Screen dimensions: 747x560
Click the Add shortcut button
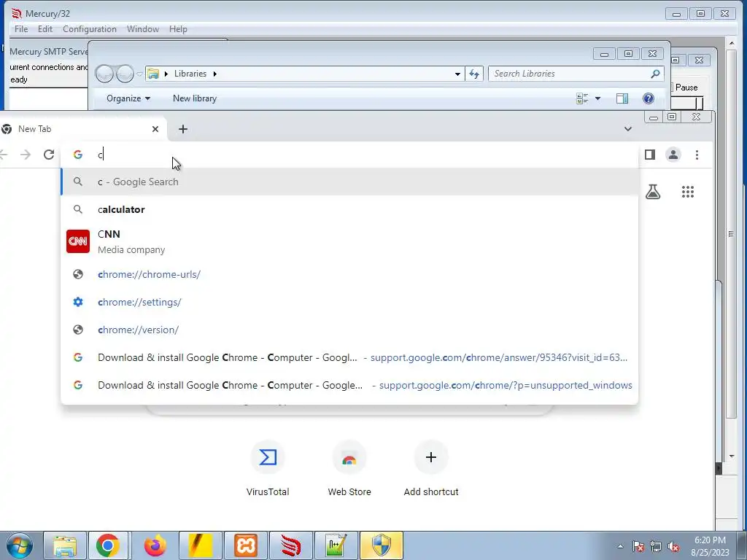430,469
